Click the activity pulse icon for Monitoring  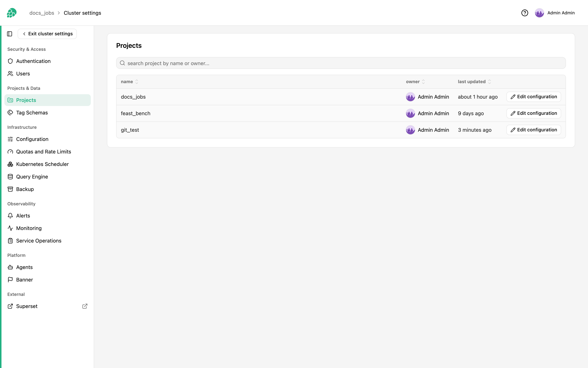10,228
